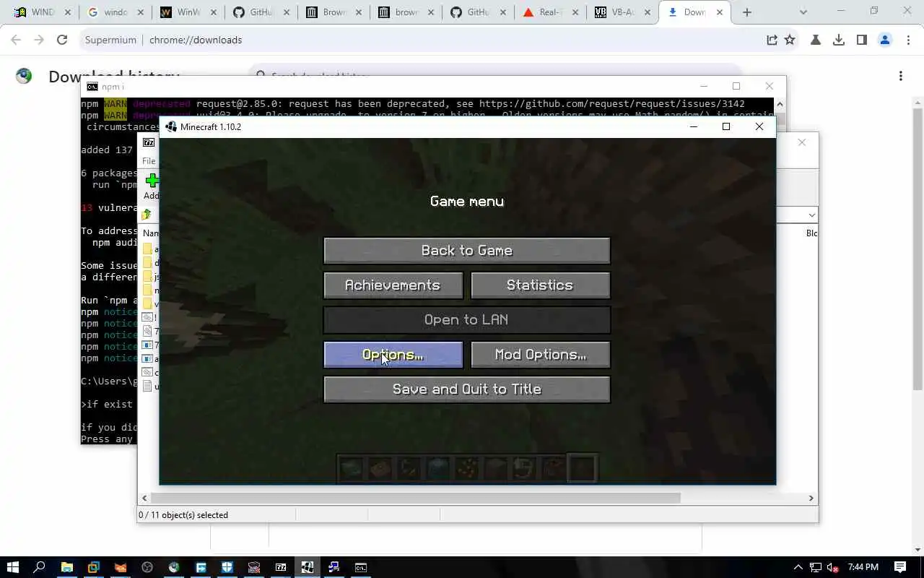Open Mod Options... in the game menu
This screenshot has width=924, height=578.
click(x=540, y=355)
